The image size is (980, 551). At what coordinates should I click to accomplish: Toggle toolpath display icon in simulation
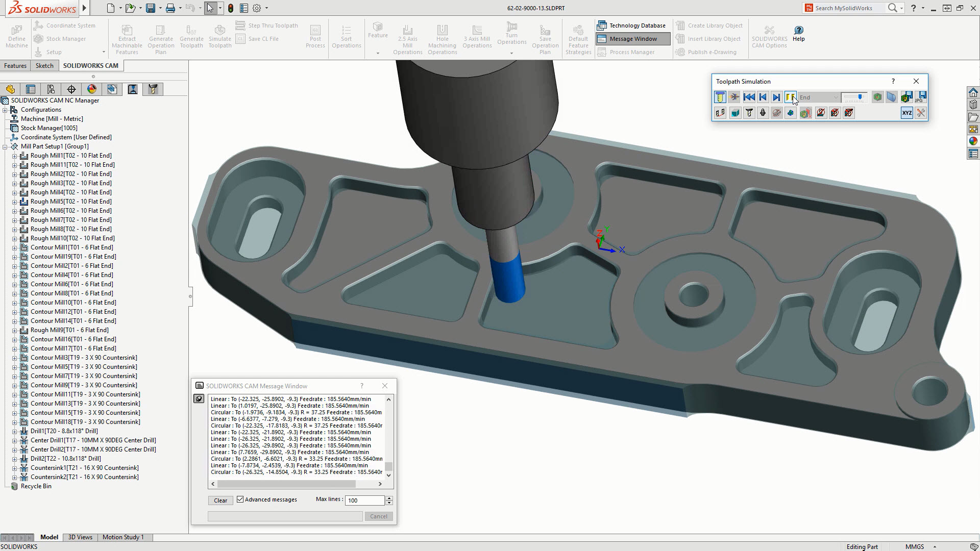click(720, 113)
